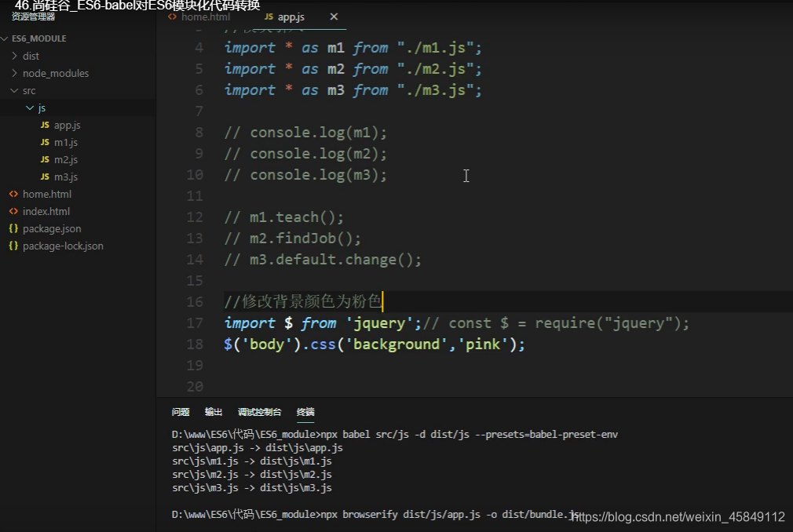Open m3.js in the file explorer
The height and width of the screenshot is (532, 793).
point(66,177)
